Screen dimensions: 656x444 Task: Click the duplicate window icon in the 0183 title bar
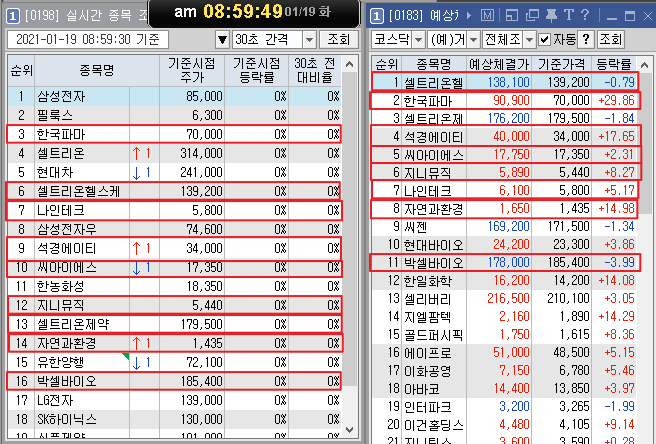tap(532, 16)
